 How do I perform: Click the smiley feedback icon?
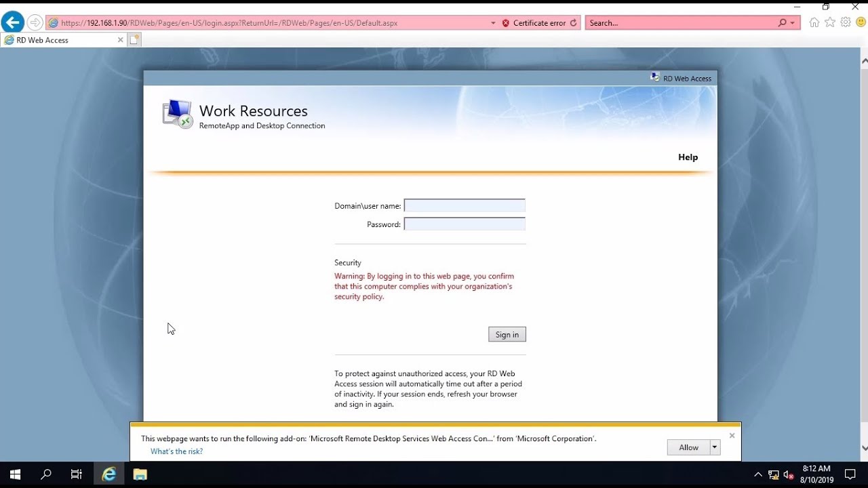(x=861, y=22)
